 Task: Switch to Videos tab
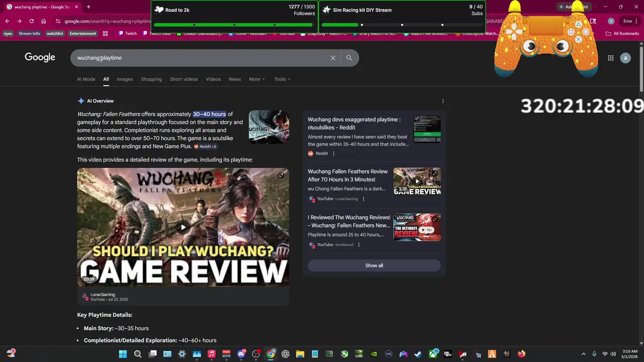coord(213,79)
